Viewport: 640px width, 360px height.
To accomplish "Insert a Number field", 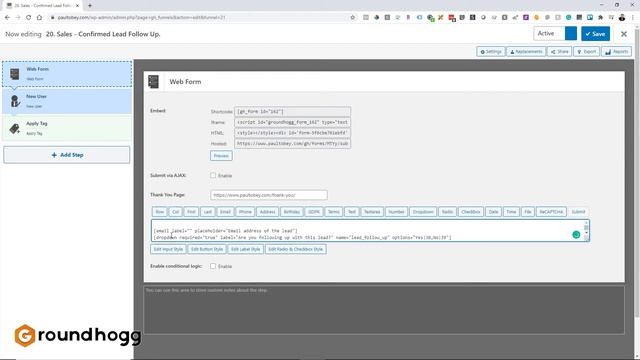I will coord(396,212).
